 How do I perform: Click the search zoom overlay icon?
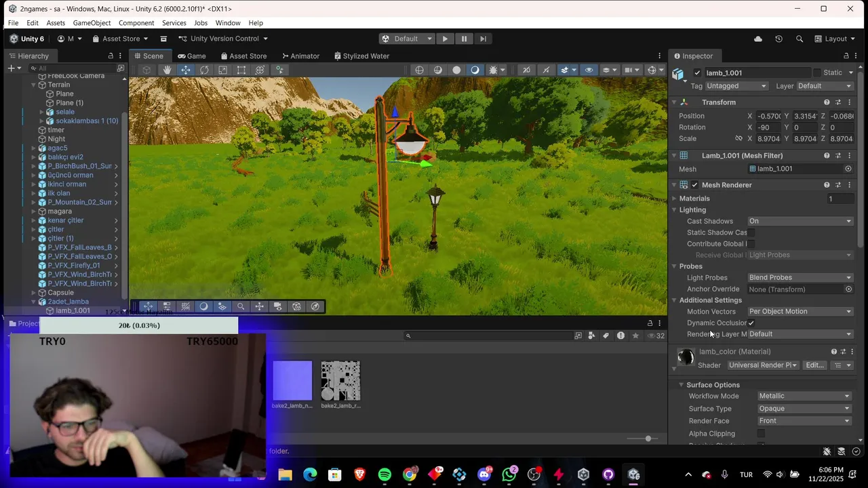[x=241, y=306]
